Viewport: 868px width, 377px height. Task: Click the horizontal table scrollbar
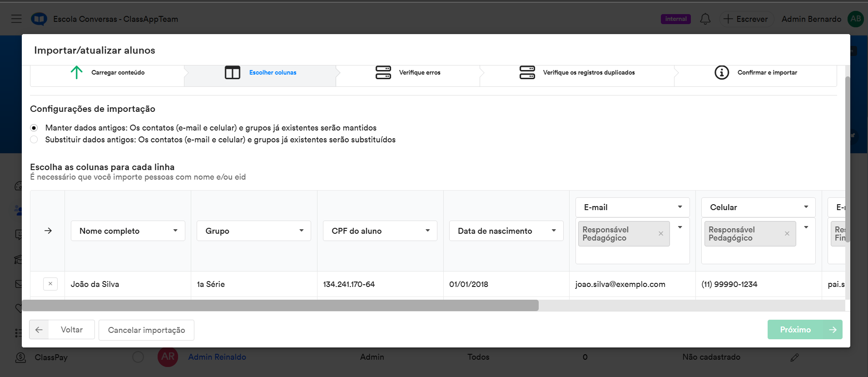coord(280,305)
